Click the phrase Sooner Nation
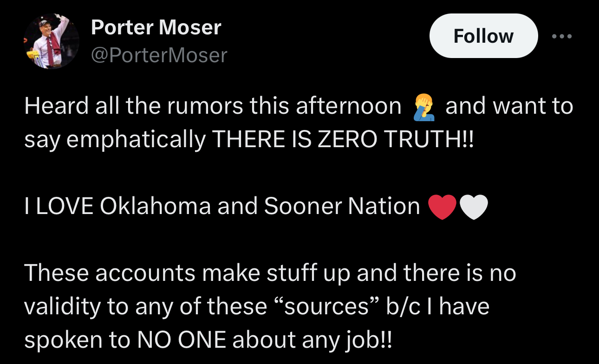 [342, 207]
